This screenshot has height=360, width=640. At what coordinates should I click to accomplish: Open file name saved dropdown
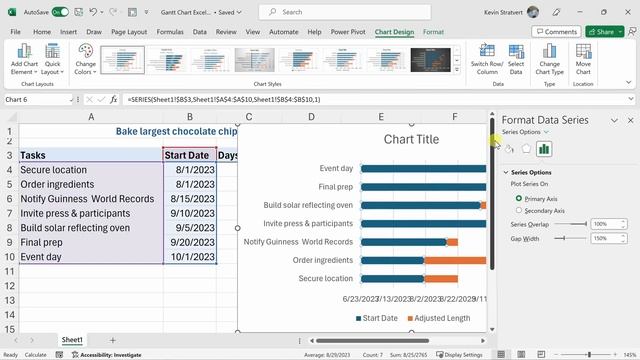(239, 12)
